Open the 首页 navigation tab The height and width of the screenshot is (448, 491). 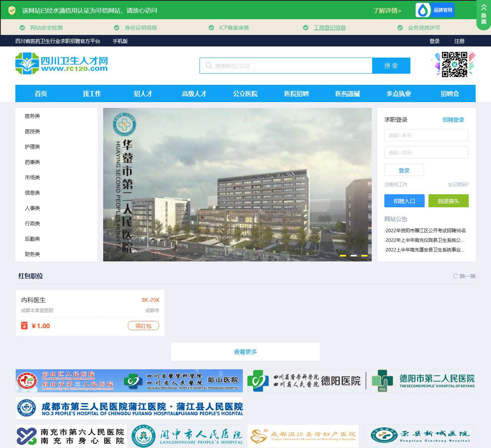pyautogui.click(x=41, y=94)
